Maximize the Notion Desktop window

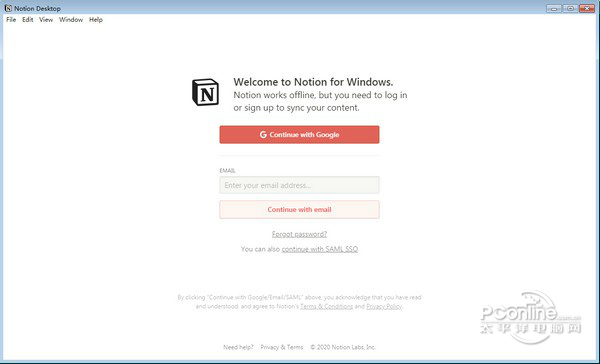point(570,8)
